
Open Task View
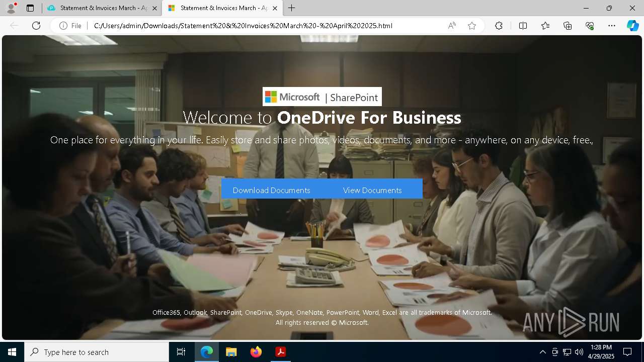[181, 352]
